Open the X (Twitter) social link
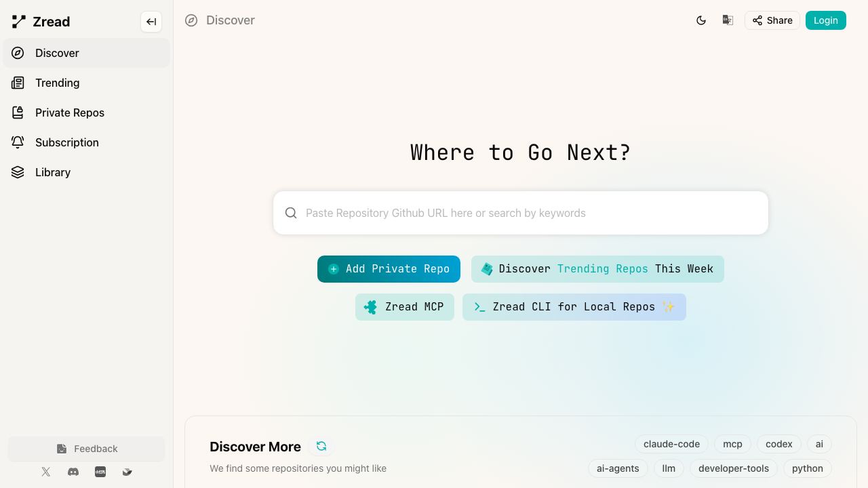The height and width of the screenshot is (488, 868). pos(46,472)
